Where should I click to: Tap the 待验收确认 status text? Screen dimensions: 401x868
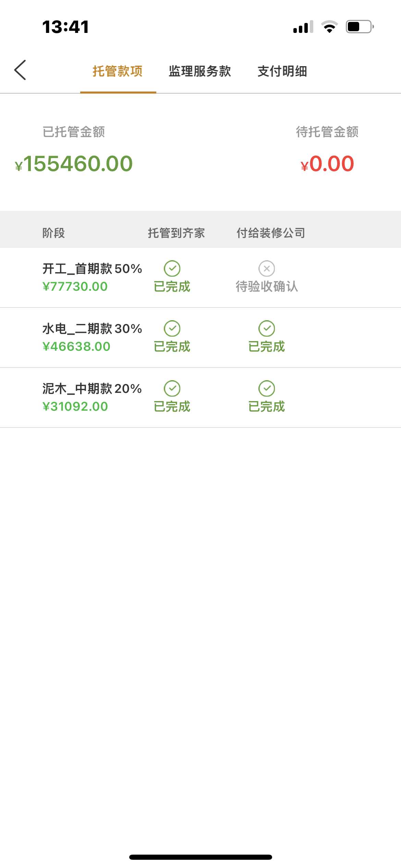[x=267, y=287]
